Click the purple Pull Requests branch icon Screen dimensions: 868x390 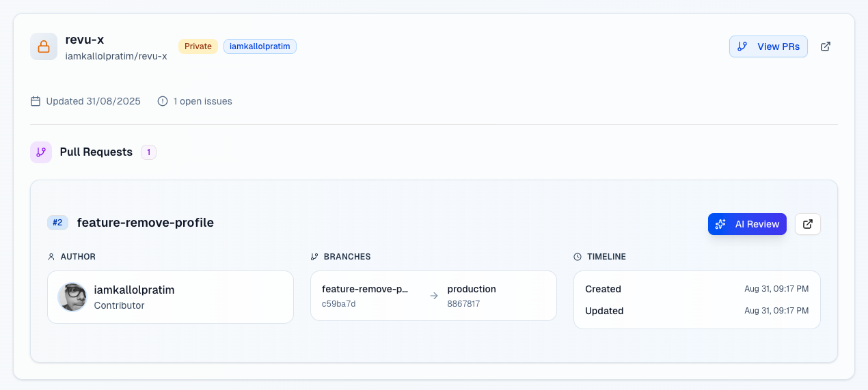41,152
